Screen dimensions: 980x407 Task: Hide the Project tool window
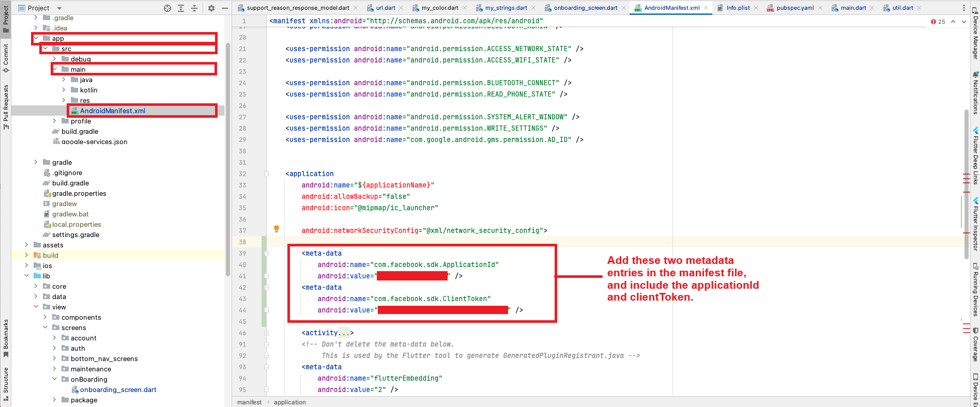pos(224,8)
